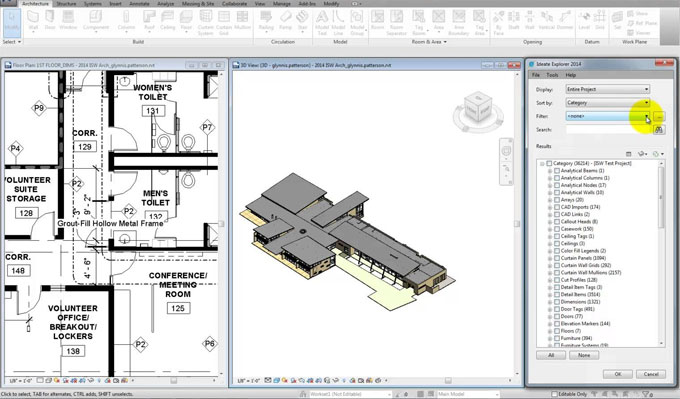Open the Room & Area panel dropdown

[429, 42]
